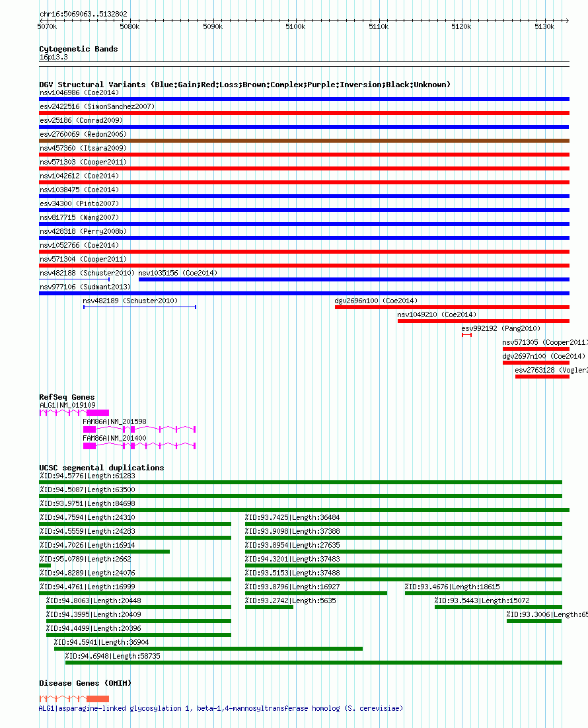Viewport: 588px width, 728px height.
Task: Select nsv817715 (Wang2007) variant label
Action: coord(79,218)
